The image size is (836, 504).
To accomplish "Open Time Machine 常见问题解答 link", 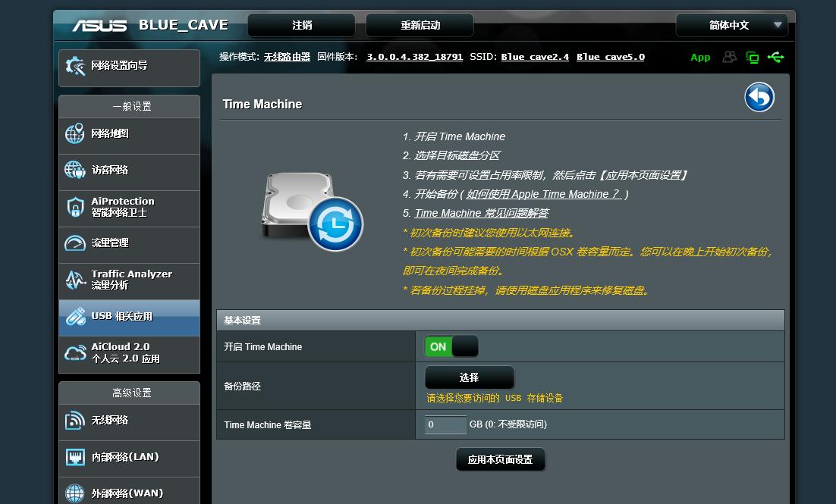I will click(x=482, y=213).
